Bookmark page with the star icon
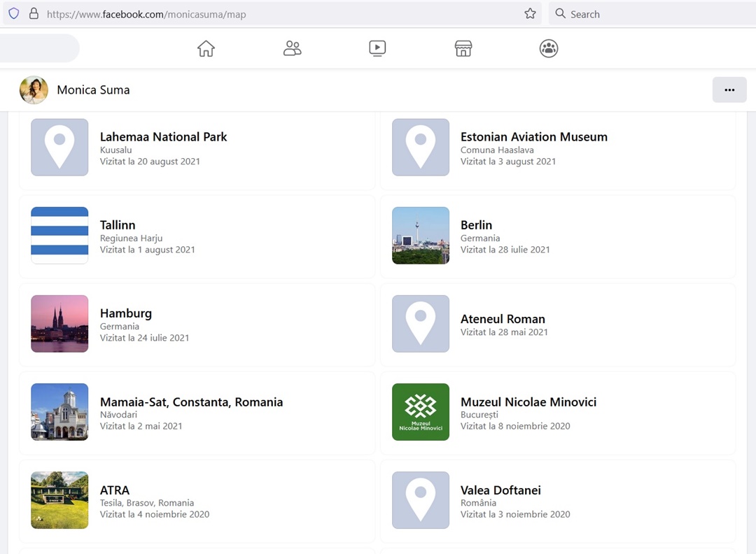The image size is (756, 554). (x=530, y=14)
